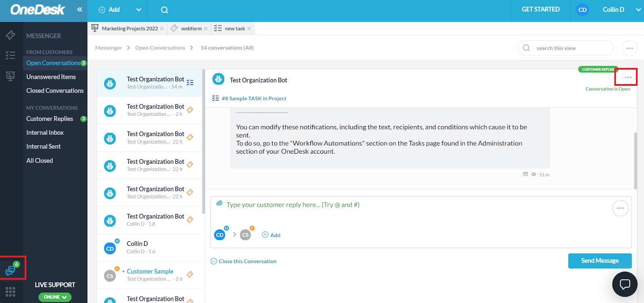Viewport: 644px width, 303px height.
Task: Click the message pane vertical scrollbar
Action: coord(636,160)
